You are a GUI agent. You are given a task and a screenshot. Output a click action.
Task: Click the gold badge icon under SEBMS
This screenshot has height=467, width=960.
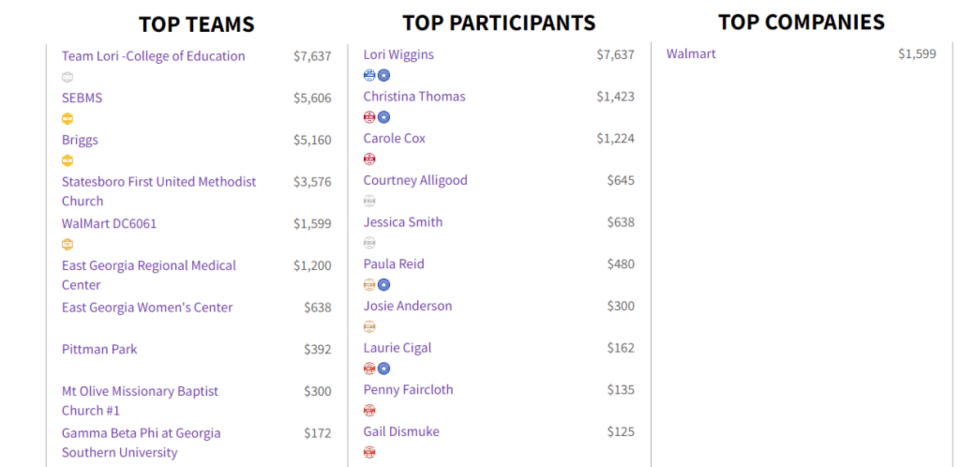point(67,119)
